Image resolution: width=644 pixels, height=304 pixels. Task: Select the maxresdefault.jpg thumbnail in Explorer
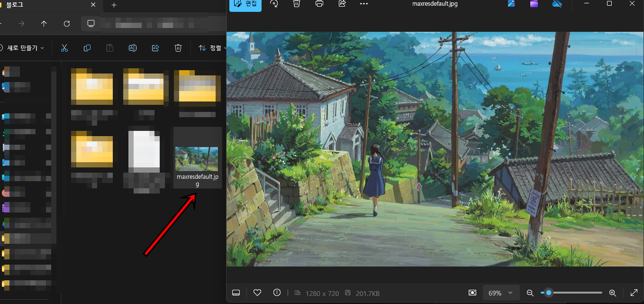point(197,159)
